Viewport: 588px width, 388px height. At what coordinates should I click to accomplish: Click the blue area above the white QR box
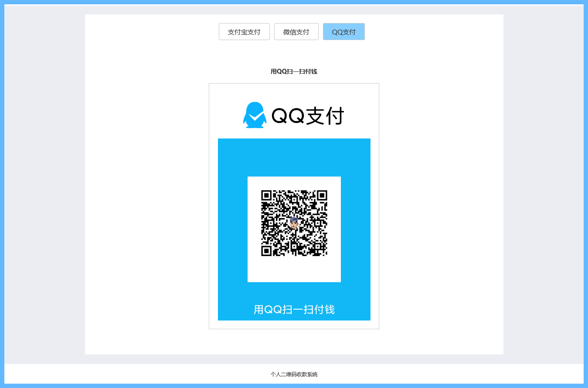click(x=294, y=157)
